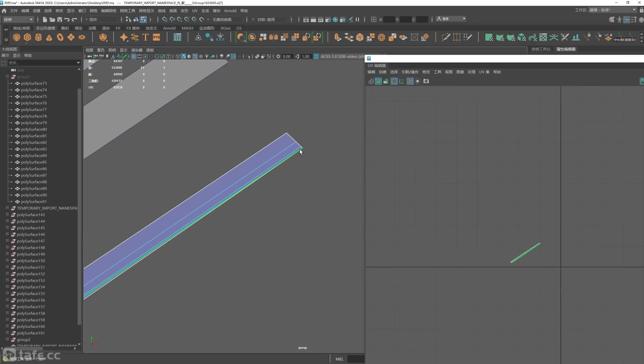The width and height of the screenshot is (644, 364).
Task: Open the outliner search options dropdown arrow
Action: click(x=78, y=63)
